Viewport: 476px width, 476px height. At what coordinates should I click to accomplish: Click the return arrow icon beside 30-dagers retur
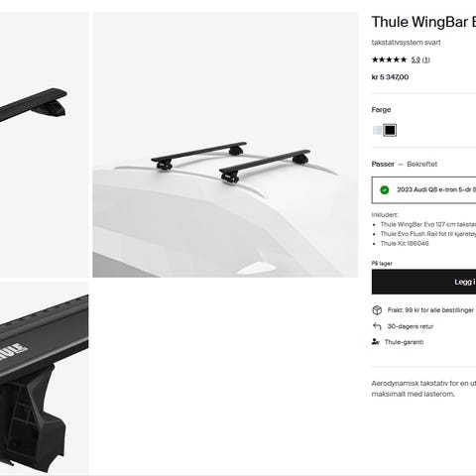click(x=377, y=326)
